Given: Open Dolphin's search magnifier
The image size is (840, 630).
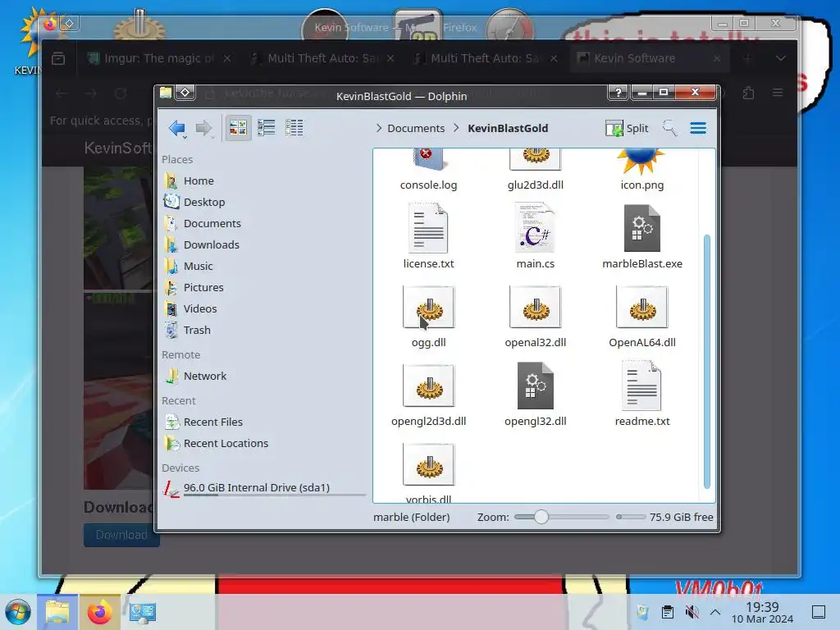Looking at the screenshot, I should point(669,128).
